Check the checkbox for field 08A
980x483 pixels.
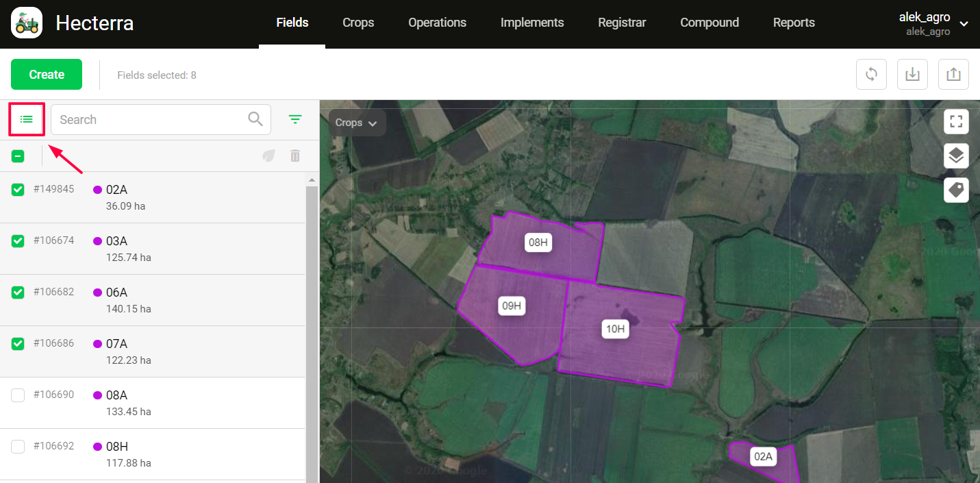(18, 395)
